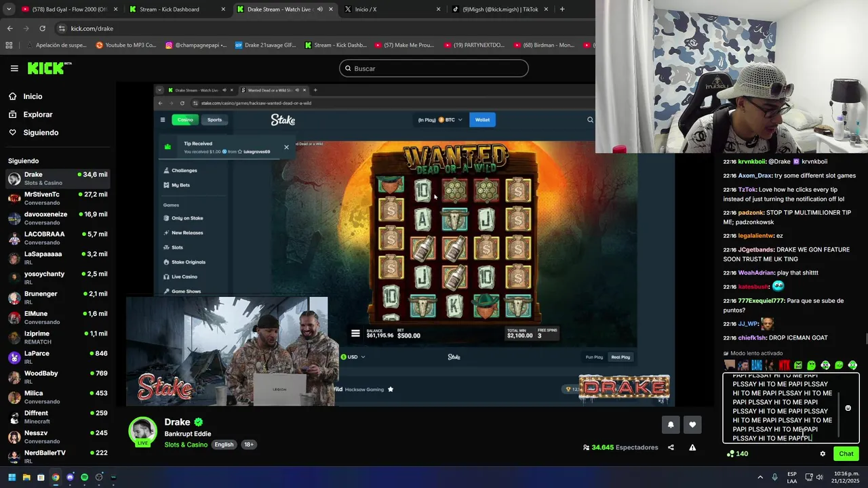The width and height of the screenshot is (868, 488).
Task: Click Stake search magnifier in stream
Action: coord(590,120)
